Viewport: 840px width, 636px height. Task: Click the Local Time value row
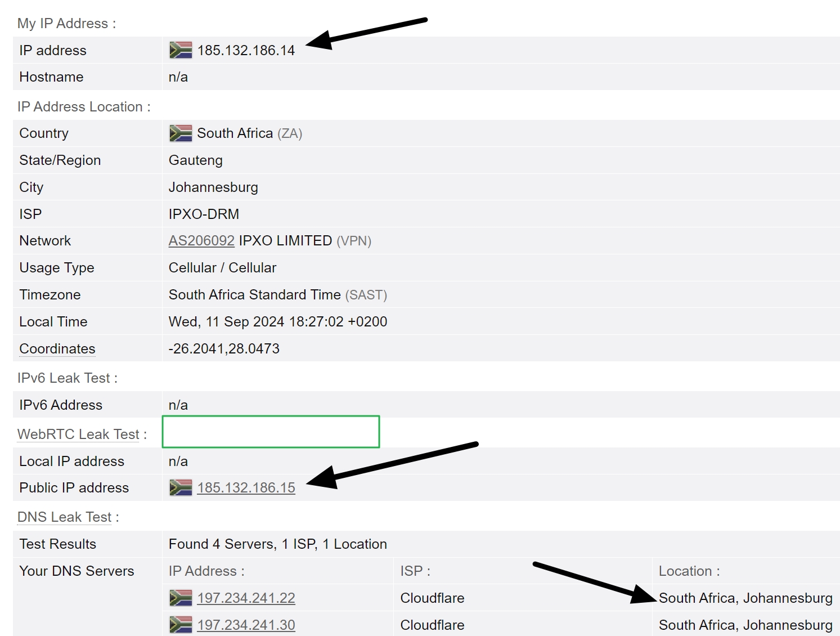tap(277, 321)
